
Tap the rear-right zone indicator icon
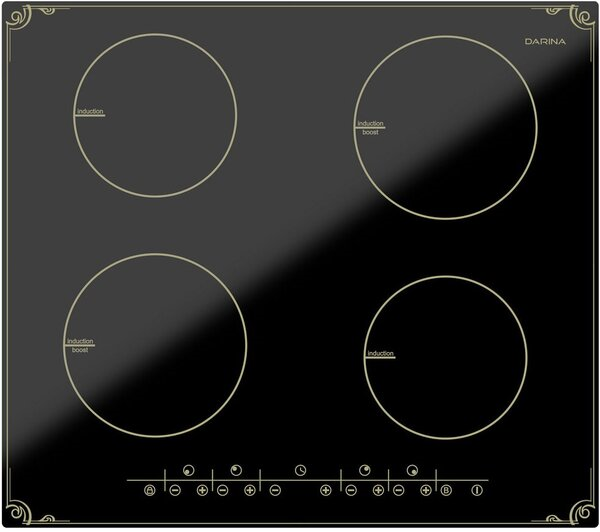(365, 470)
